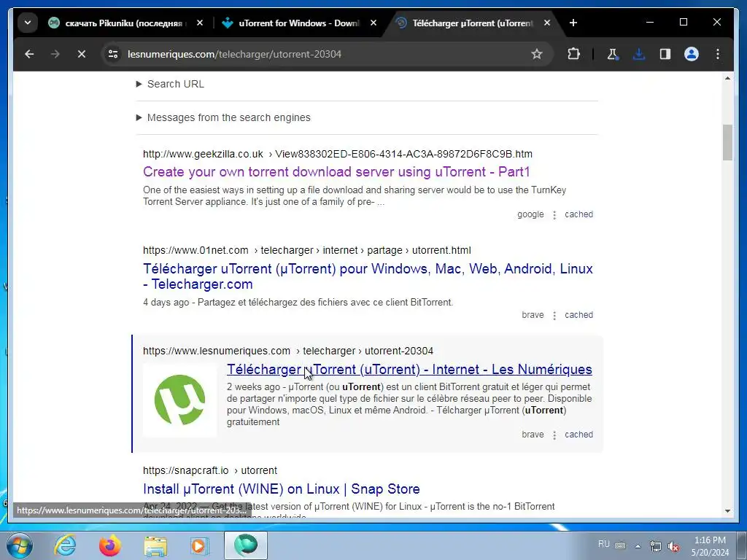Viewport: 747px width, 560px height.
Task: Open Les Numériques Télécharger µTorrent link
Action: (409, 370)
